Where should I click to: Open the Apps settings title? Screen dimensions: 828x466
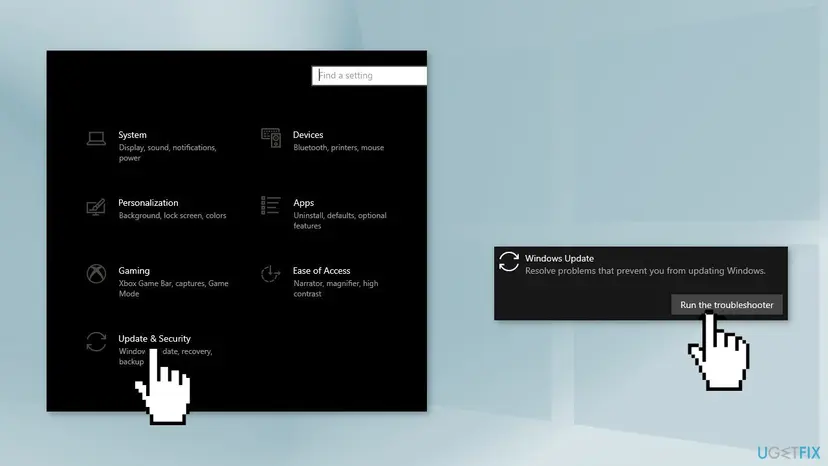(x=304, y=203)
